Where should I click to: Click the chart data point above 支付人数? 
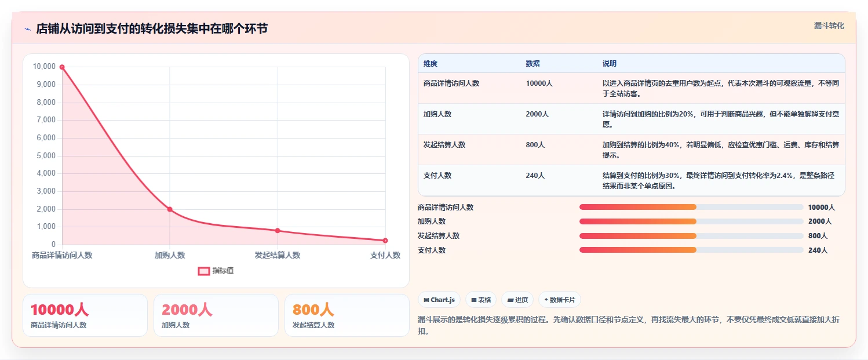pos(385,241)
